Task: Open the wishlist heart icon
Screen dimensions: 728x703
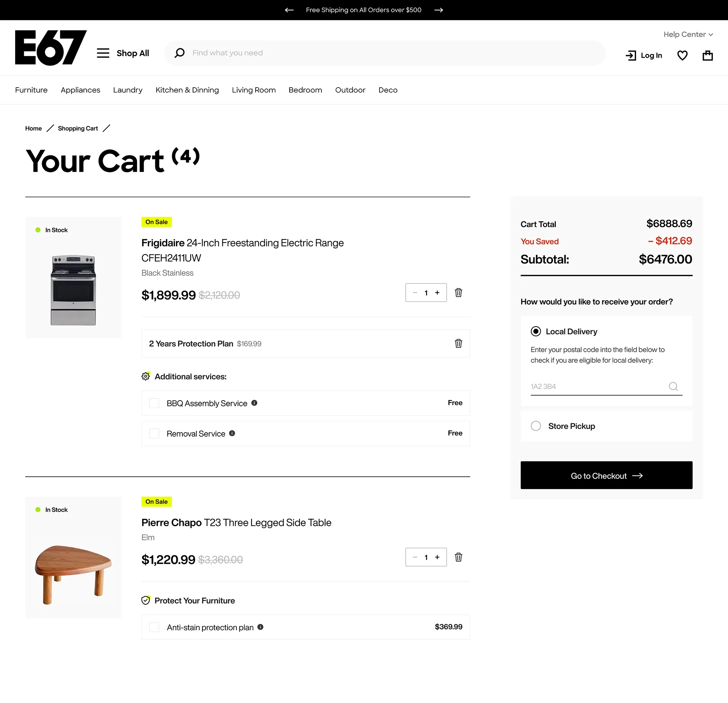Action: [682, 55]
